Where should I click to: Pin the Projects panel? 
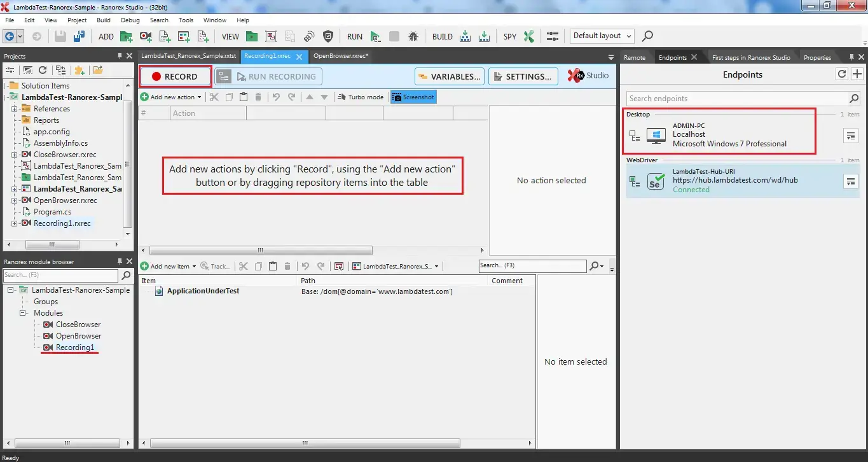(x=120, y=57)
